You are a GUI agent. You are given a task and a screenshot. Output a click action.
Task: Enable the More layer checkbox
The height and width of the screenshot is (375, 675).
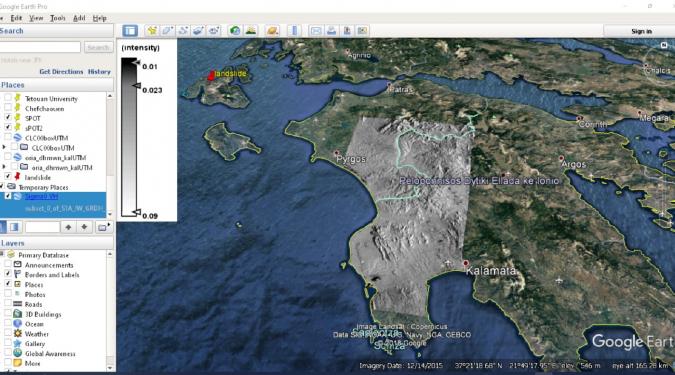pyautogui.click(x=8, y=363)
